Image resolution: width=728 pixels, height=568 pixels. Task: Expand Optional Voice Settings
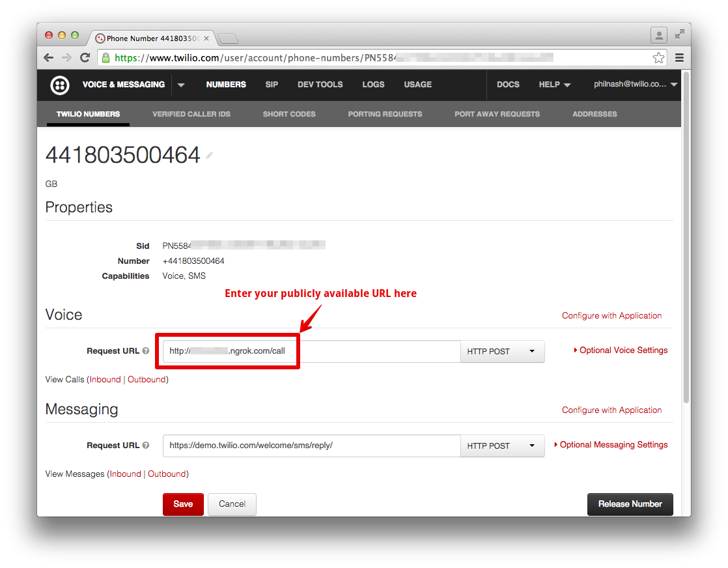click(x=621, y=350)
